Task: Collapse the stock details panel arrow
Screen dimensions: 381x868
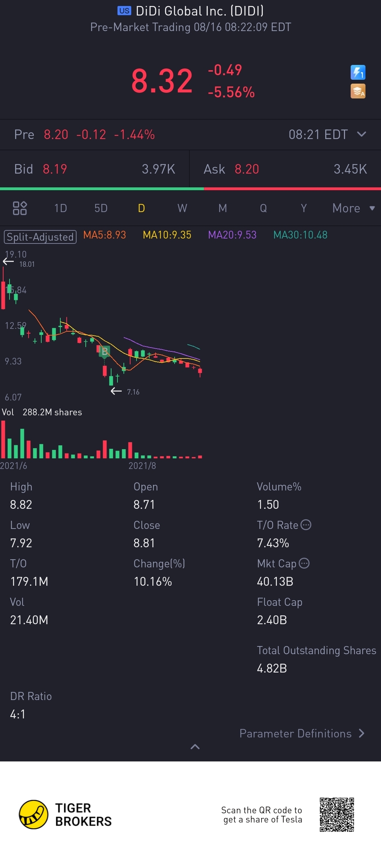Action: coord(195,747)
